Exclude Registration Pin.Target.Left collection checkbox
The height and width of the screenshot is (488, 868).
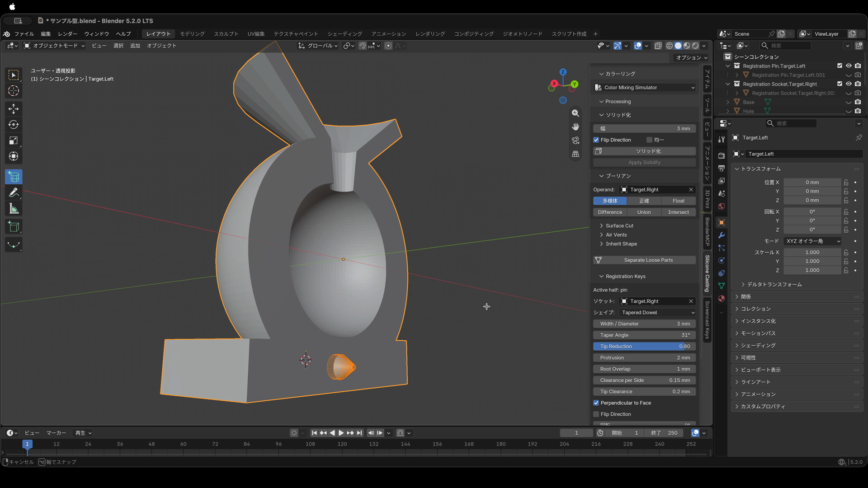840,66
